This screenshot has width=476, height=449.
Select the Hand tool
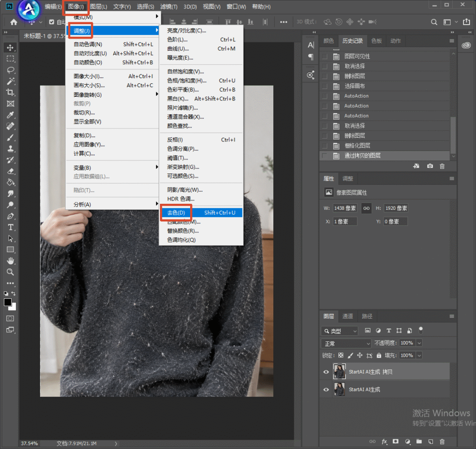click(x=10, y=261)
